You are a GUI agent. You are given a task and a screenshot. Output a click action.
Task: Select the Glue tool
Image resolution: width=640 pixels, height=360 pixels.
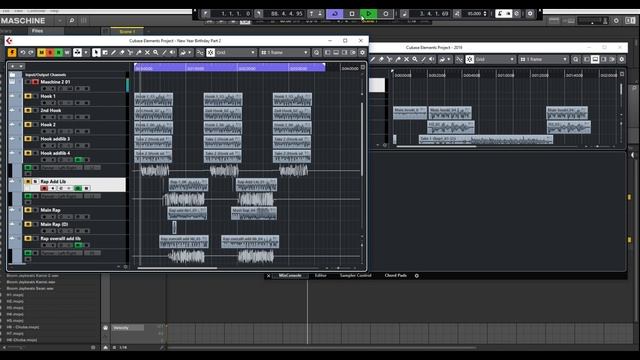coord(139,53)
